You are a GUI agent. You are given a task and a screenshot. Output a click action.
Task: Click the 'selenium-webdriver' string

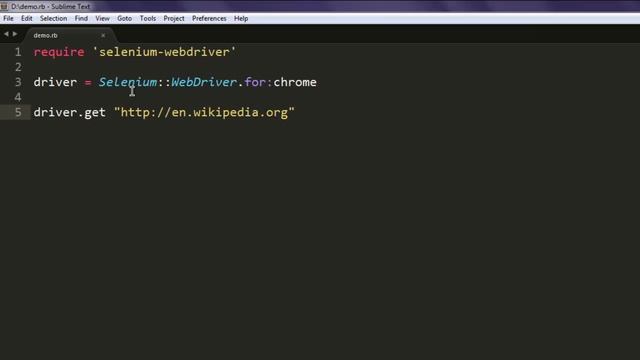[164, 52]
